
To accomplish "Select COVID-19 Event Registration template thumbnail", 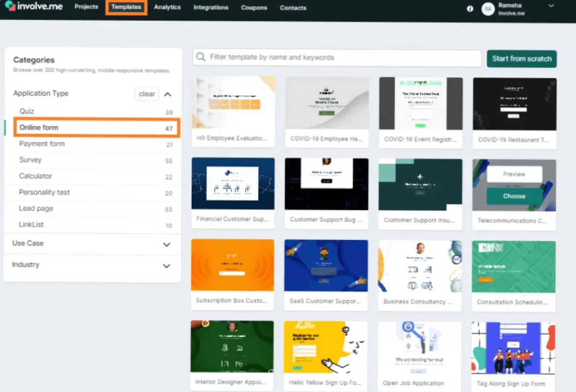I will 421,103.
